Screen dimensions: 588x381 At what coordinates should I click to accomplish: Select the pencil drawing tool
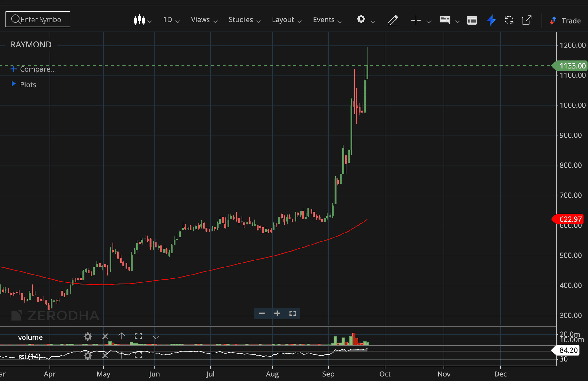click(x=393, y=20)
